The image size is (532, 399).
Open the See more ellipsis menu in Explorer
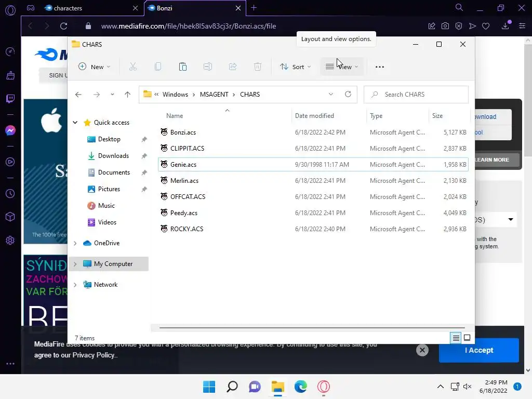380,67
